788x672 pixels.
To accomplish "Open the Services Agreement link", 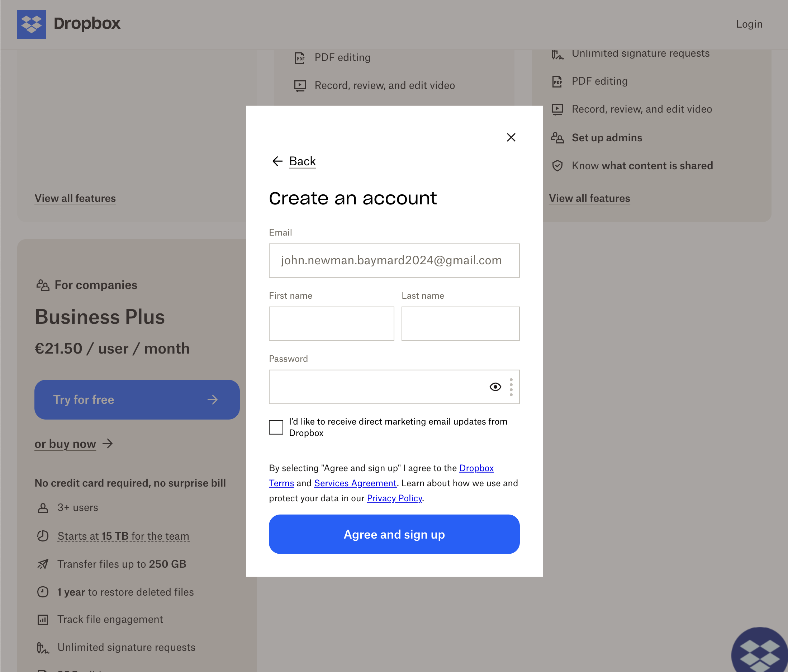I will click(x=355, y=483).
